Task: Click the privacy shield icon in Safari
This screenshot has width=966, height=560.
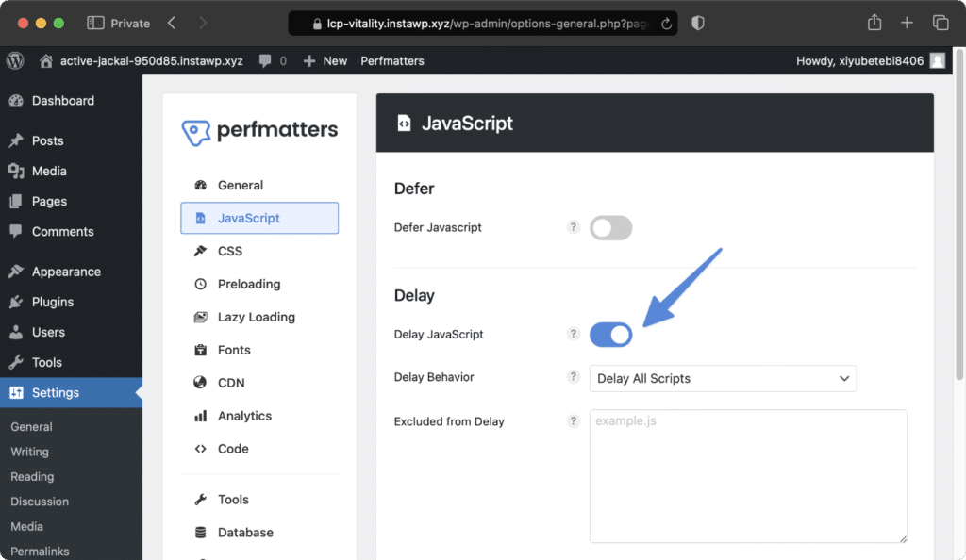Action: click(x=697, y=24)
